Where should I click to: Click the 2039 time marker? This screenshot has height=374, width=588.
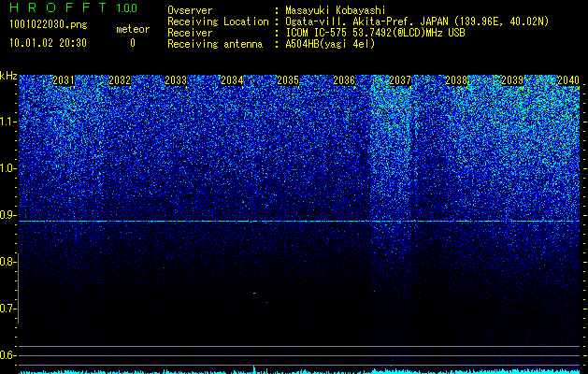click(x=512, y=80)
